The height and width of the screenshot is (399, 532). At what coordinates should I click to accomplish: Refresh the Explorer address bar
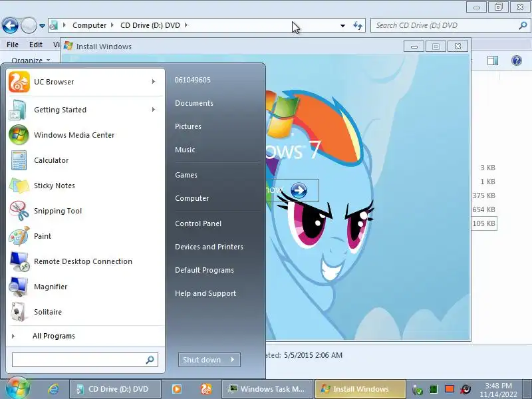click(x=357, y=25)
